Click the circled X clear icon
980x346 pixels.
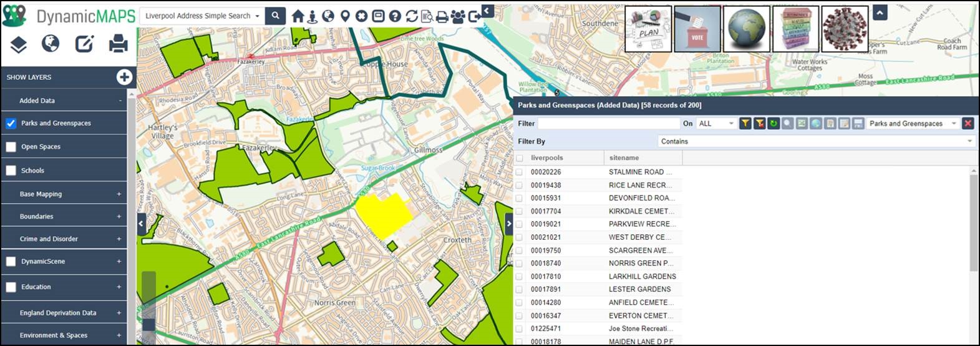pyautogui.click(x=361, y=16)
